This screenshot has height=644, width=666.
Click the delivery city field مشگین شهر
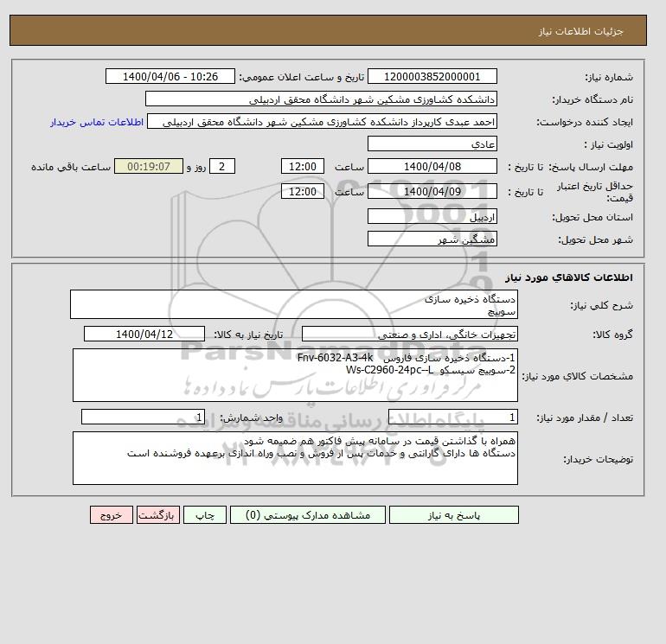[432, 239]
